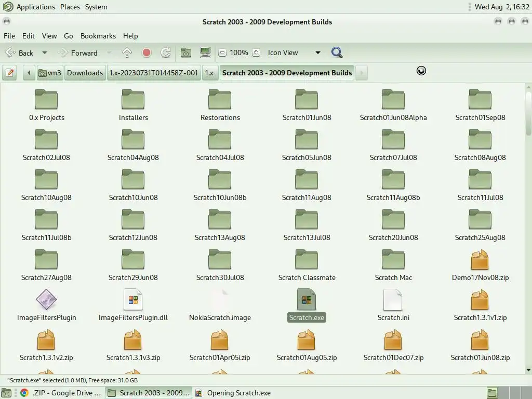
Task: Open the Home folder icon
Action: [x=186, y=52]
